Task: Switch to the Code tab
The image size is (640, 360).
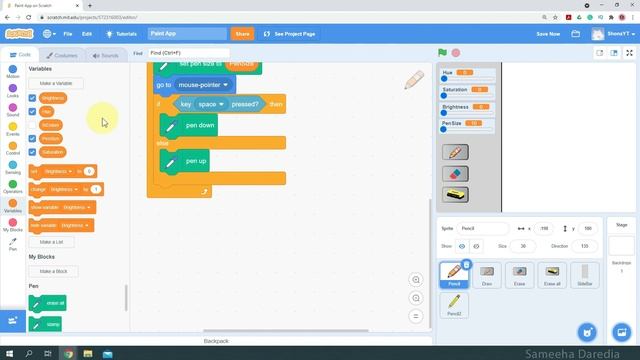Action: pyautogui.click(x=20, y=55)
